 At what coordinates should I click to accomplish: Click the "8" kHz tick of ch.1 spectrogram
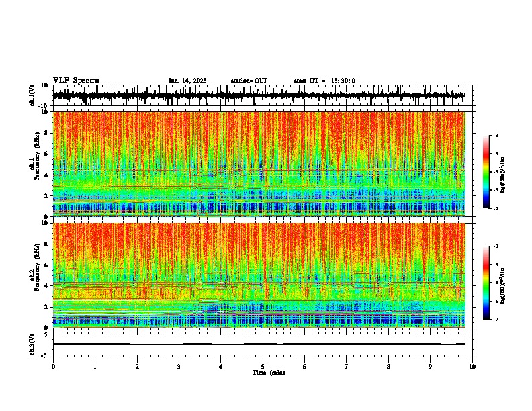point(47,133)
